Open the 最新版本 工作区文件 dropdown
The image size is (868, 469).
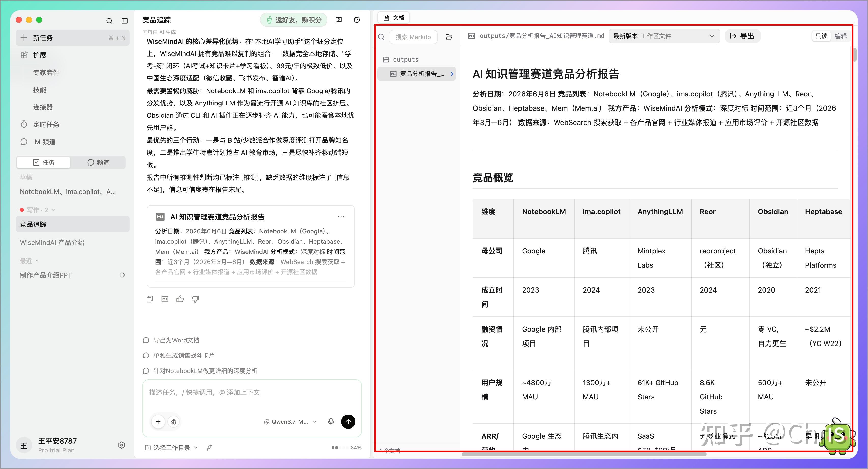click(x=664, y=36)
